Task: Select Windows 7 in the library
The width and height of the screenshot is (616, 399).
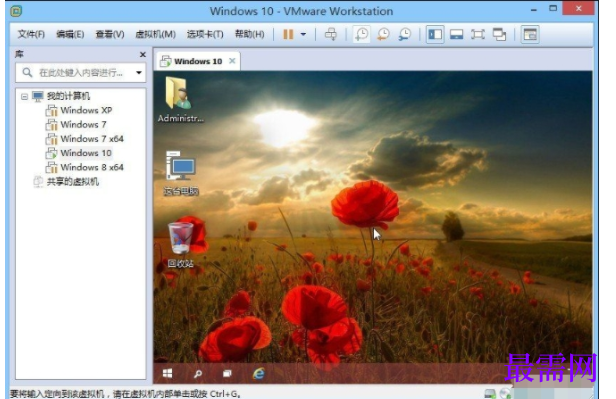Action: click(83, 124)
